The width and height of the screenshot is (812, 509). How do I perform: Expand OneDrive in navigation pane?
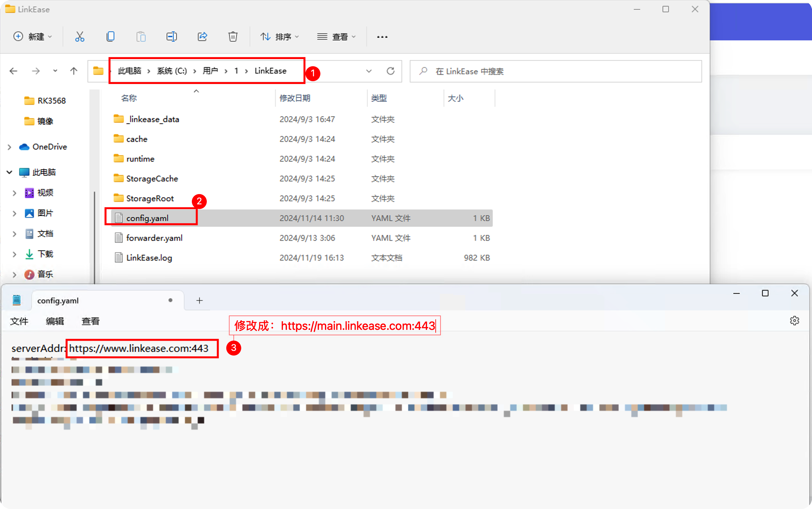point(10,147)
